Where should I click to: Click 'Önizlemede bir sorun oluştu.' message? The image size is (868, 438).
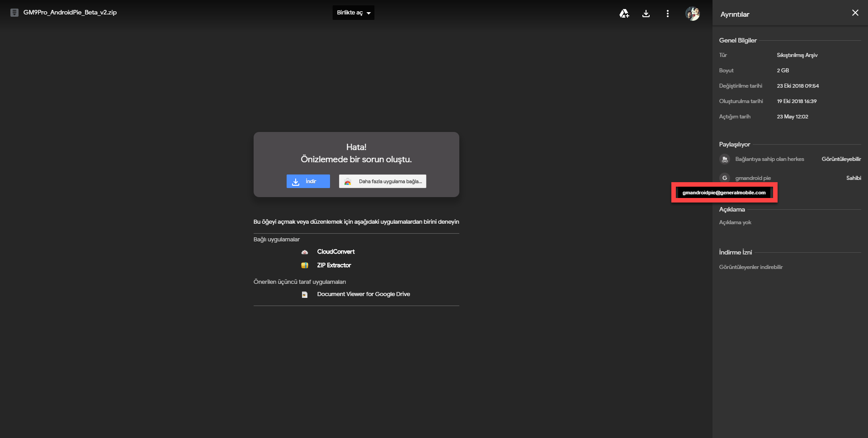click(356, 160)
